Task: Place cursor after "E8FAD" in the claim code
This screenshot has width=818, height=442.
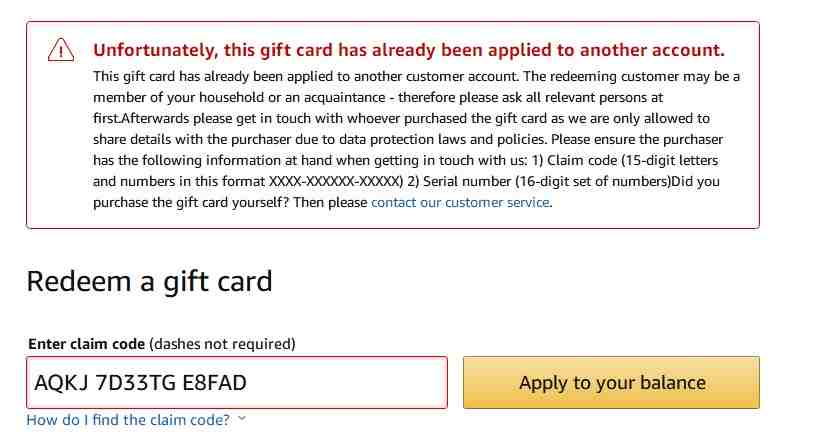Action: (248, 383)
